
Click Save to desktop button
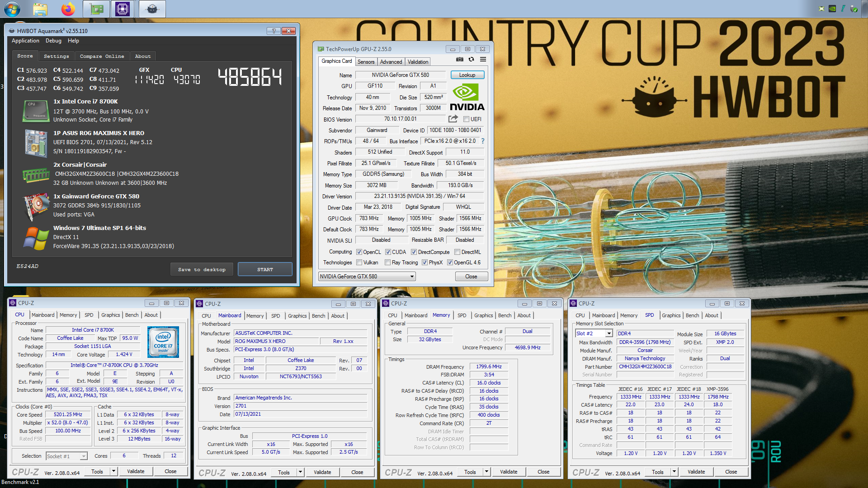pyautogui.click(x=202, y=269)
